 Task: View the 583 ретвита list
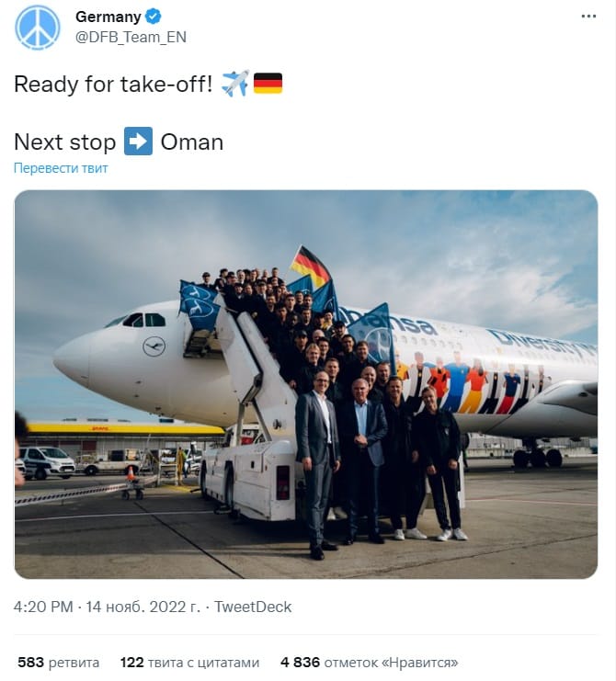59,663
